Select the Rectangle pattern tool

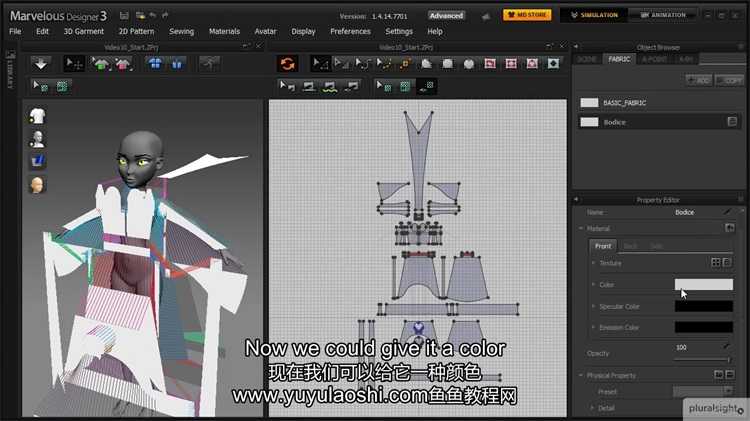point(447,64)
